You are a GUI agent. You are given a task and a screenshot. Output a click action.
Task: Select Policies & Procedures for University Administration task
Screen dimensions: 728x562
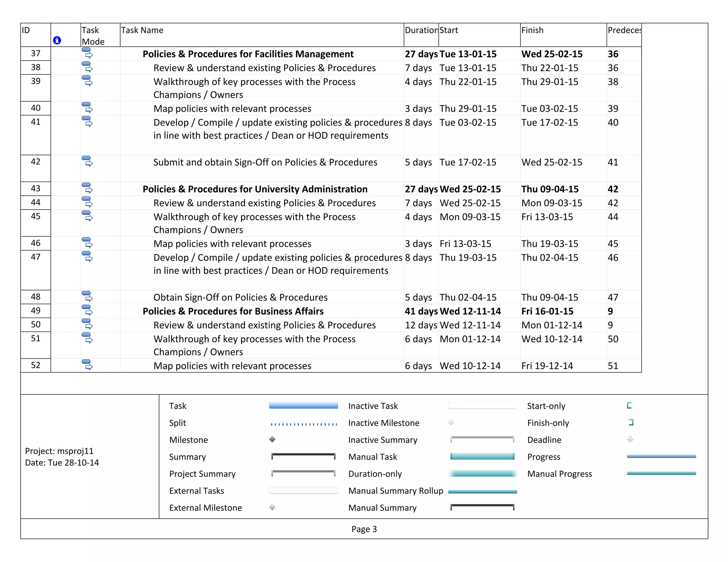tap(255, 189)
